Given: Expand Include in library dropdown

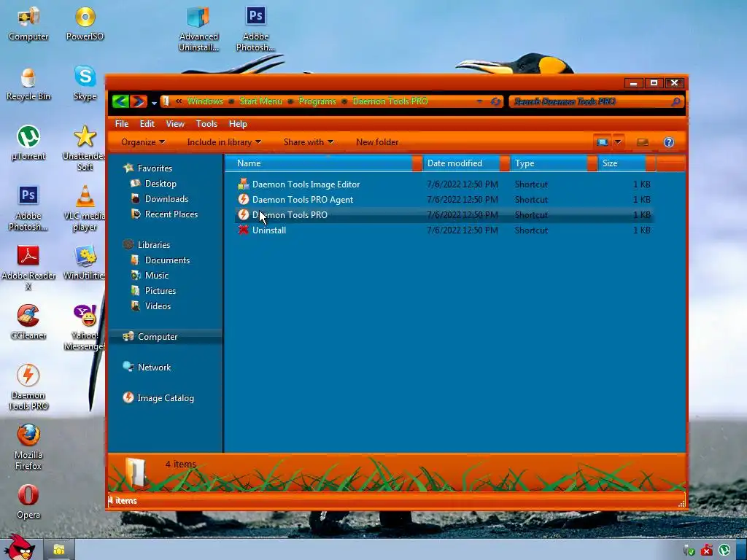Looking at the screenshot, I should coord(224,142).
